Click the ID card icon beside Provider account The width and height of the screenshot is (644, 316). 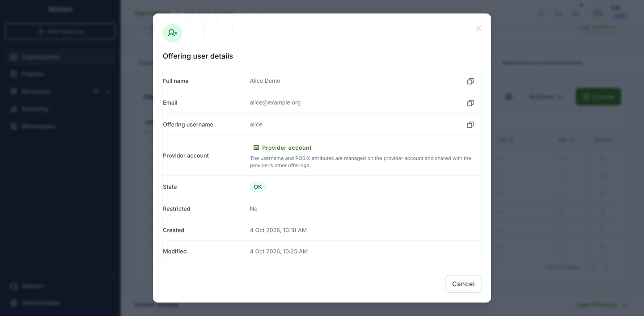pos(256,148)
